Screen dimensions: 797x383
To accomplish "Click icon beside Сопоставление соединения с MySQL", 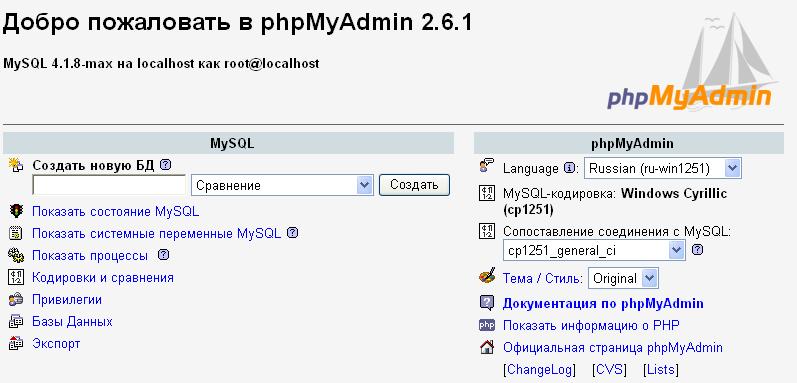I will point(487,231).
